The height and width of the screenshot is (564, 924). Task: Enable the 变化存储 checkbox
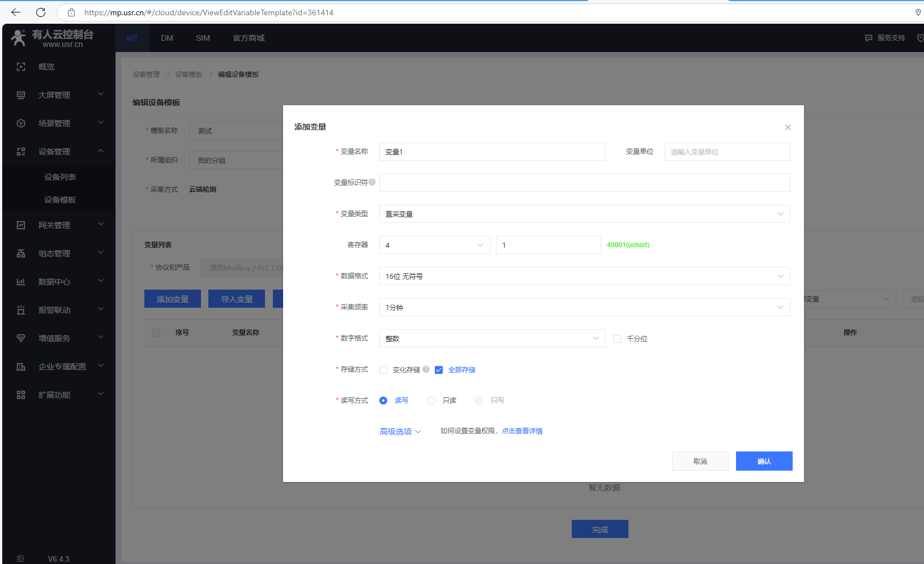pyautogui.click(x=383, y=370)
